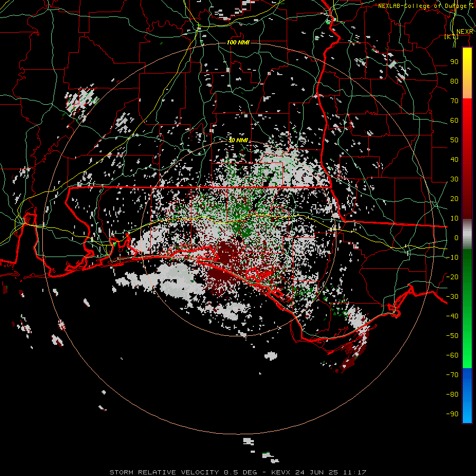Click the NEXR label at top right
Screen dimensions: 476x476
pos(465,32)
